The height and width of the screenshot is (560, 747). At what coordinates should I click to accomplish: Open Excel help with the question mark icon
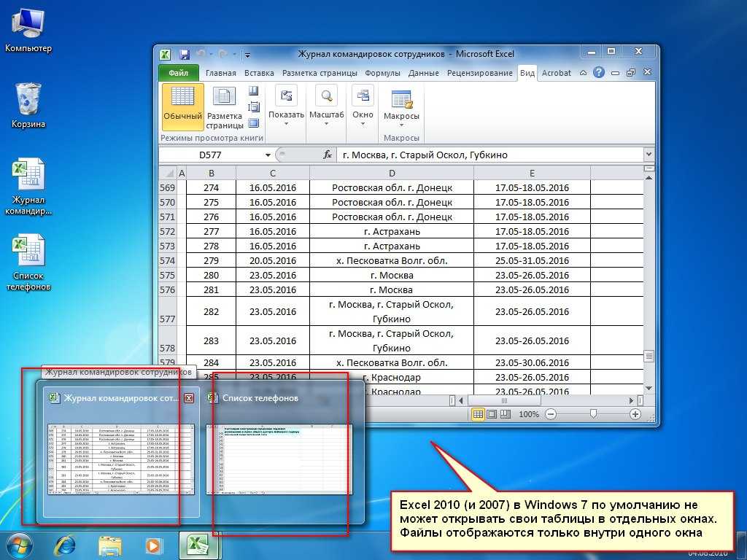point(599,72)
